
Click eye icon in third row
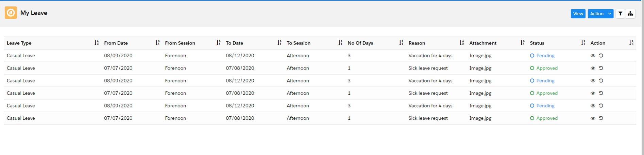pos(593,81)
